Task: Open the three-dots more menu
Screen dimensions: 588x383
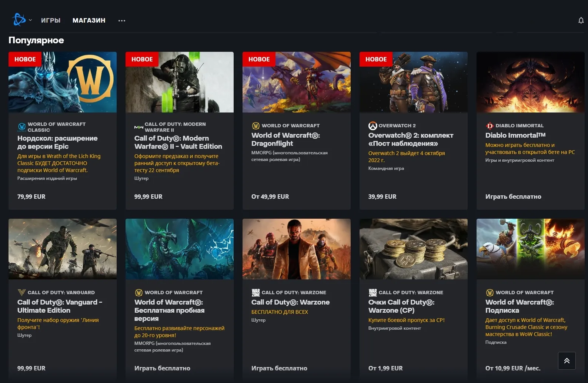Action: coord(122,21)
